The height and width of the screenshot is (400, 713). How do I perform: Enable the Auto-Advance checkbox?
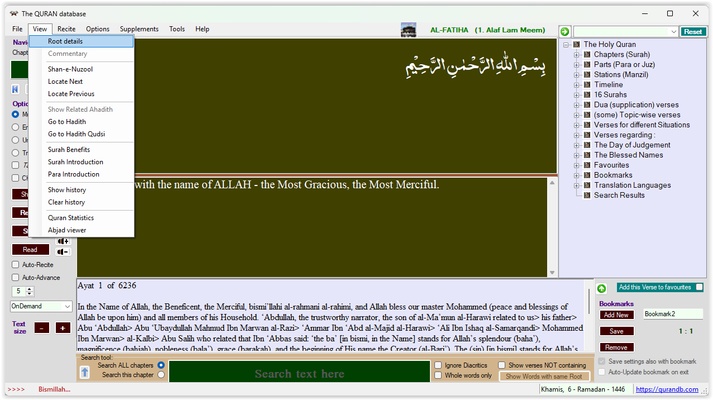tap(15, 277)
